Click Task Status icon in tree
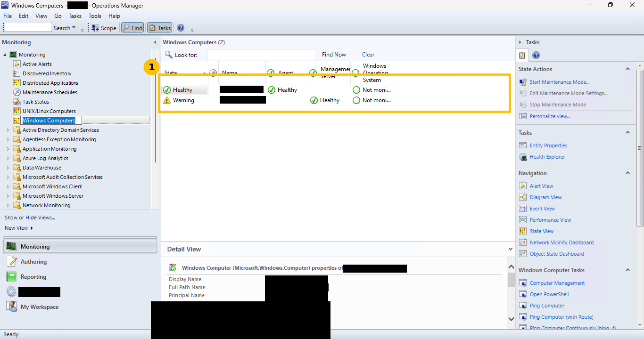Image resolution: width=644 pixels, height=339 pixels. click(17, 102)
